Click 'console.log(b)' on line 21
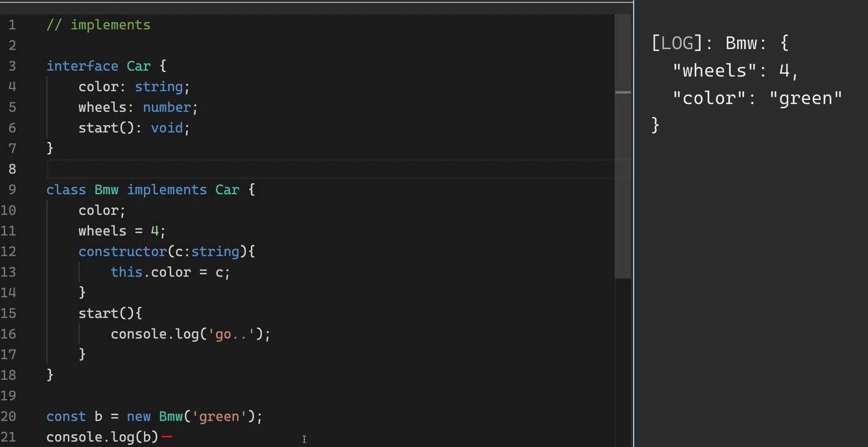Image resolution: width=868 pixels, height=447 pixels. click(103, 437)
